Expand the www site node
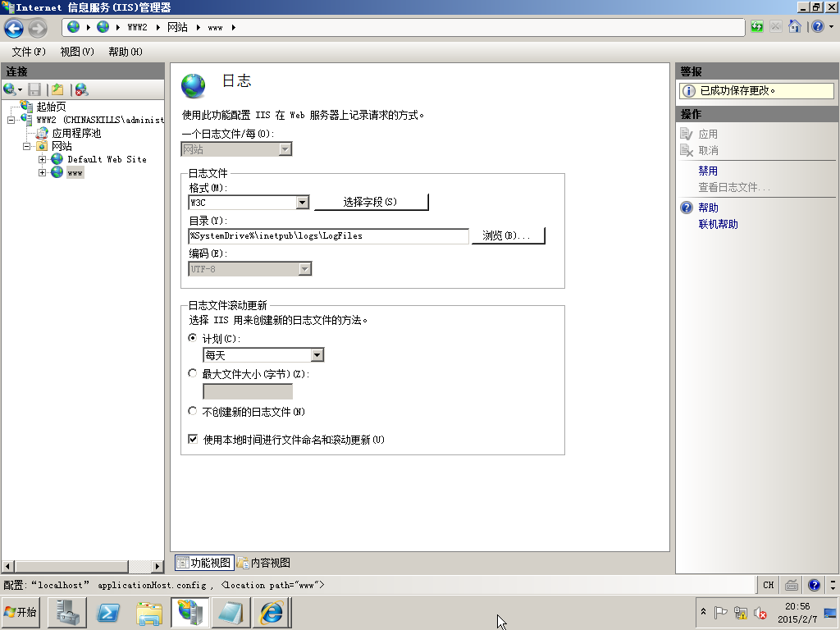 pyautogui.click(x=42, y=172)
